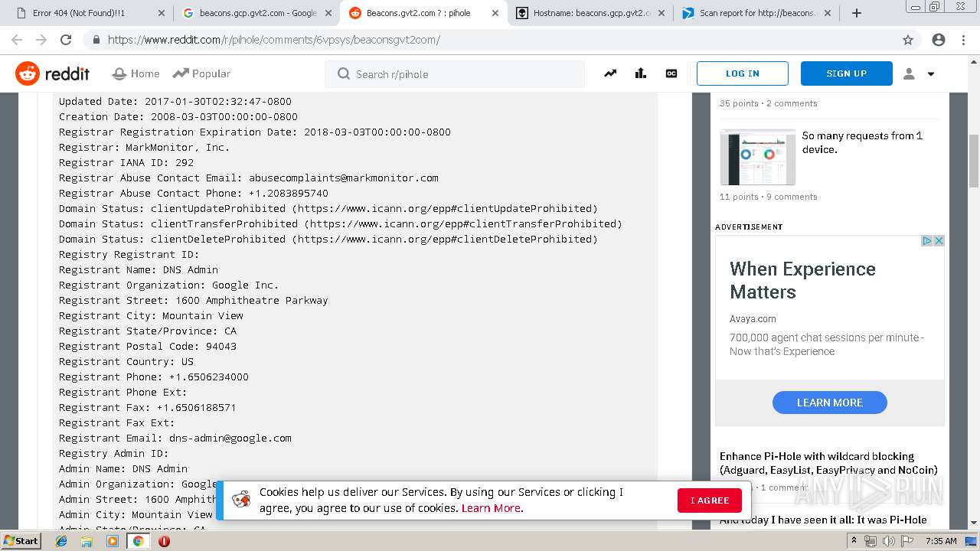Select 'Registrant Email: dns-admin@google.com' line
This screenshot has height=551, width=980.
175,438
